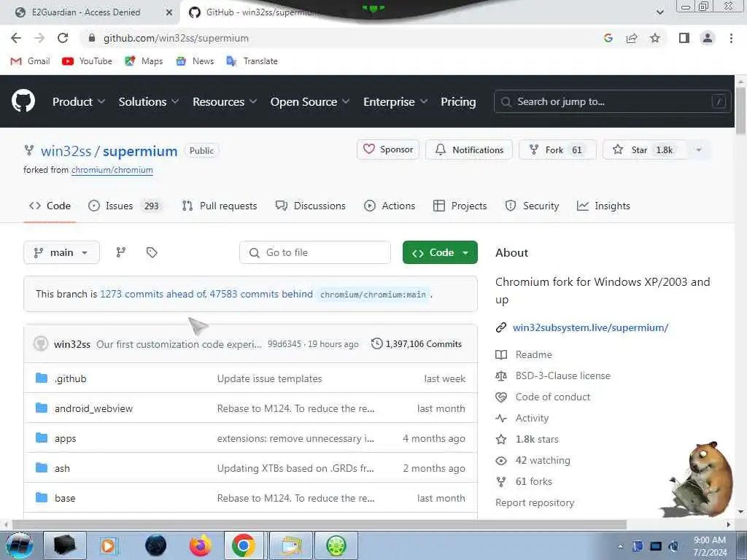Star the repository
Viewport: 747px width, 560px height.
coord(644,149)
